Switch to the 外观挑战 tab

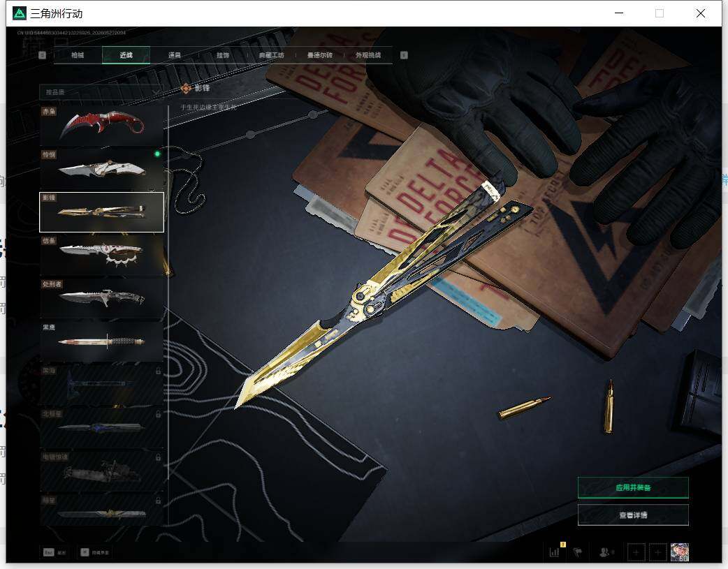[368, 55]
